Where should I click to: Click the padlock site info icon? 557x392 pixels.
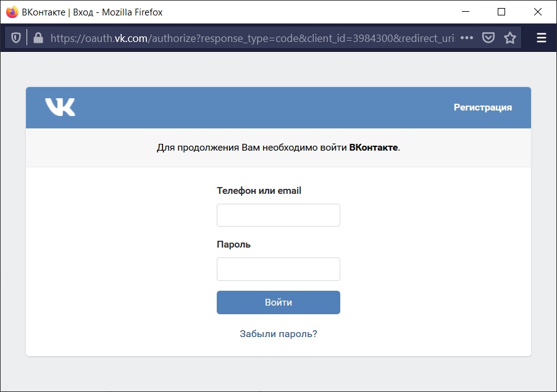pyautogui.click(x=38, y=38)
